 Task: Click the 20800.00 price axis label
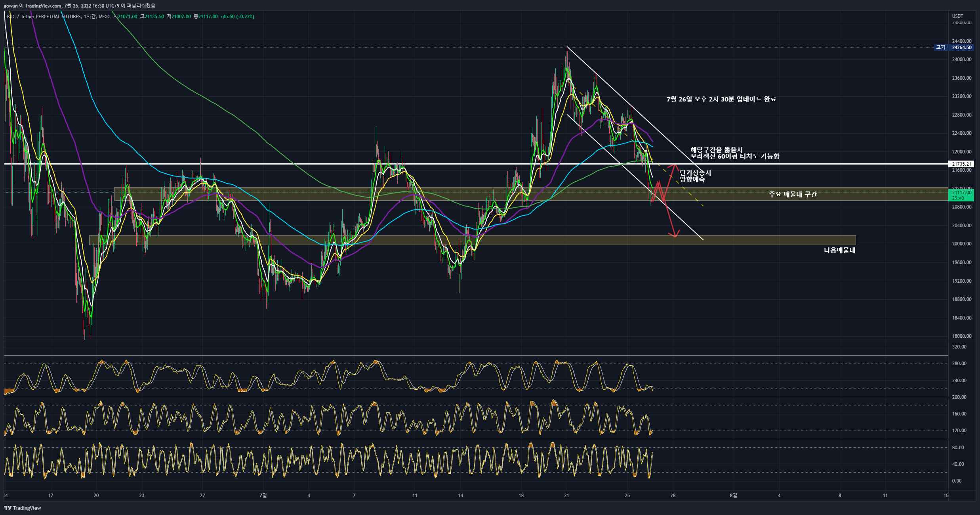click(x=962, y=207)
